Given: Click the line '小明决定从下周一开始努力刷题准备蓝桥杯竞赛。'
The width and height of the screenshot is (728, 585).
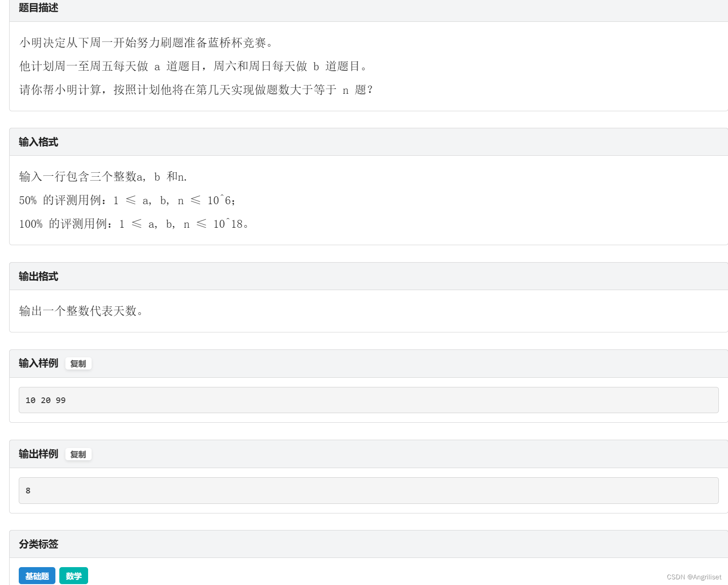Looking at the screenshot, I should point(146,43).
